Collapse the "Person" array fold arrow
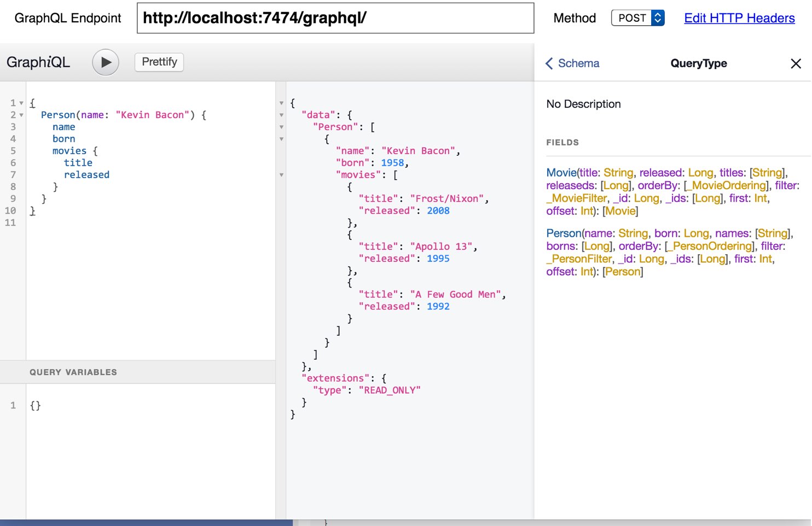This screenshot has width=812, height=526. pos(282,127)
